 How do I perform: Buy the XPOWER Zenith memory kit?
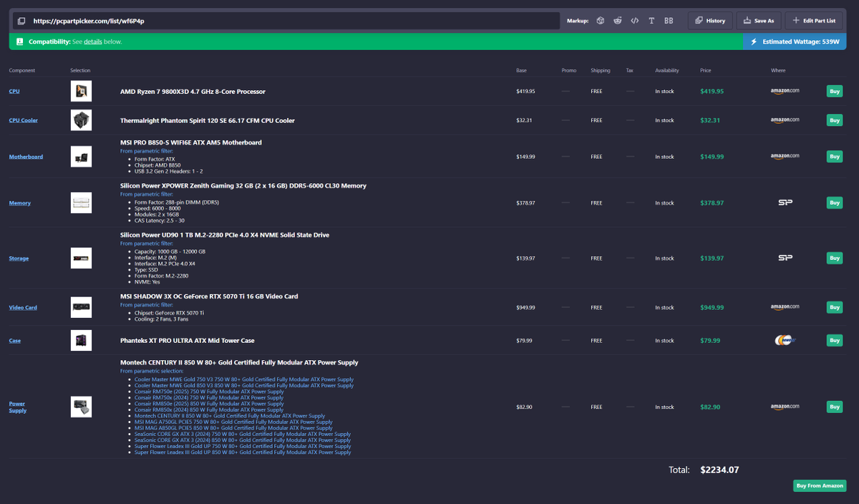[x=835, y=203]
